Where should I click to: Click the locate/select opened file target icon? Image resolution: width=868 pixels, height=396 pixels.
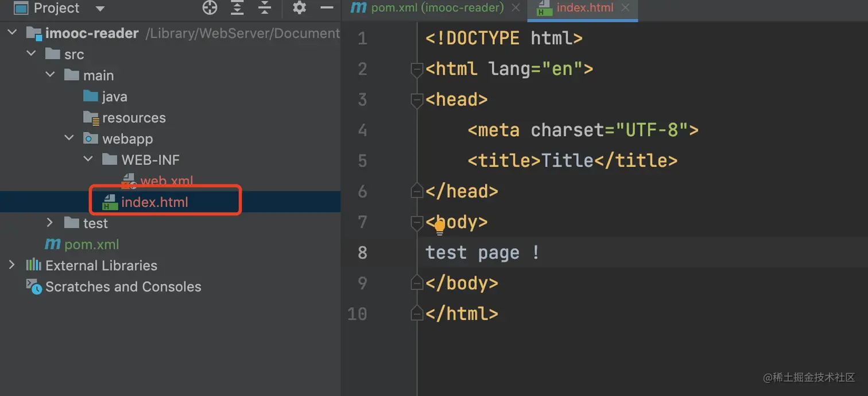point(210,7)
